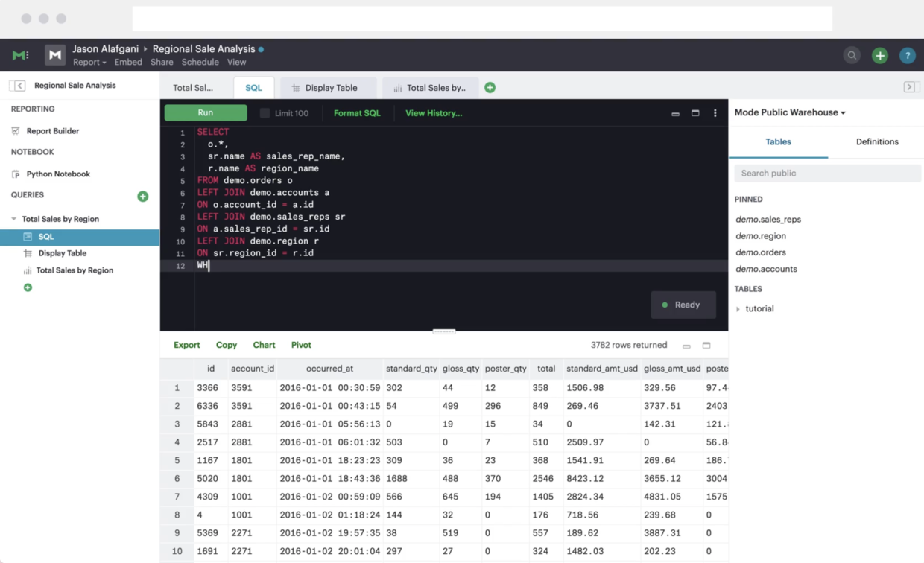This screenshot has height=563, width=924.
Task: Open the Total Sales by.. chart tab
Action: (429, 88)
